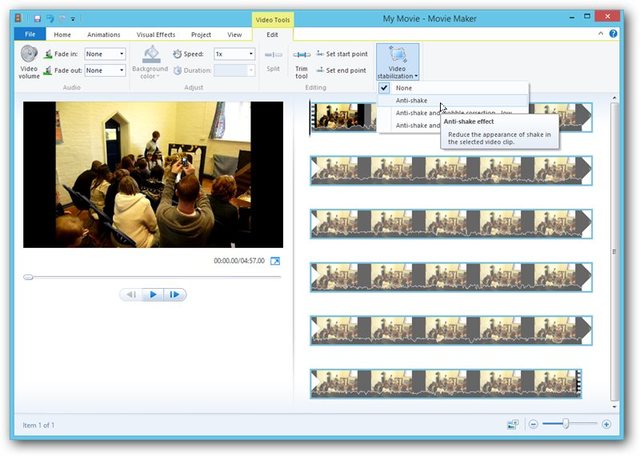Click the video preview monitor
The width and height of the screenshot is (640, 456).
click(153, 175)
